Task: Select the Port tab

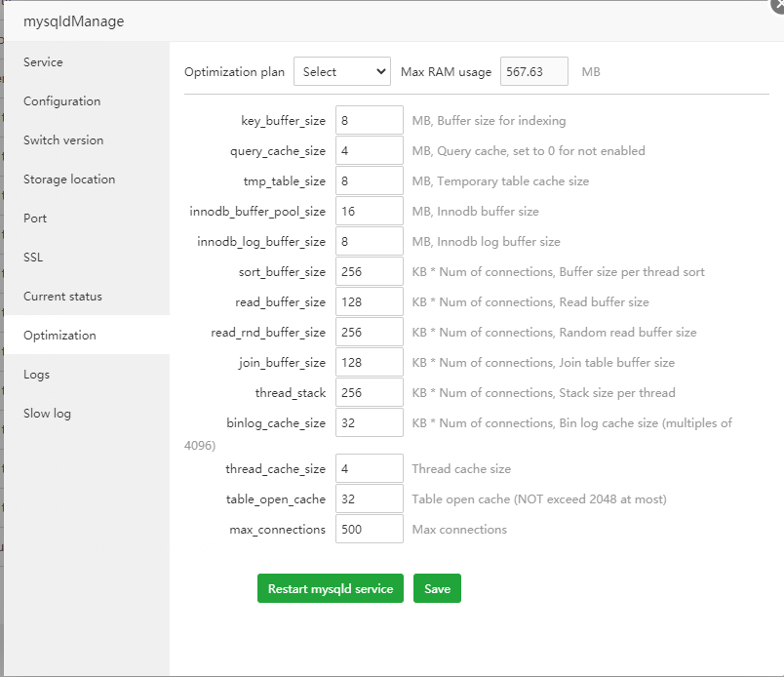Action: point(35,219)
